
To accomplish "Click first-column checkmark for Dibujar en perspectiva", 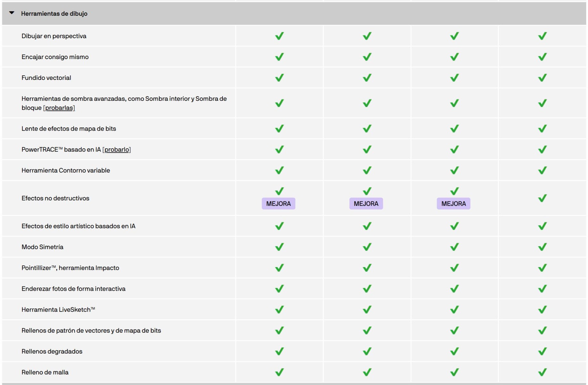I will [x=279, y=36].
